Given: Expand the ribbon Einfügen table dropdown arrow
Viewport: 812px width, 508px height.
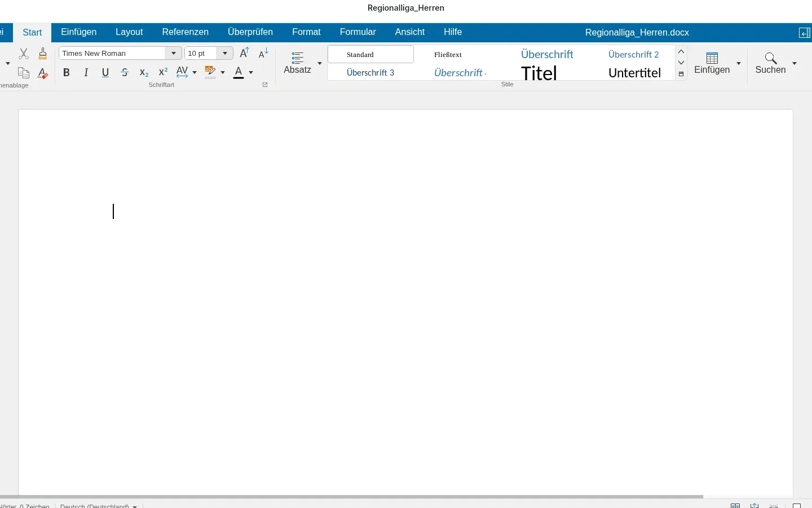Looking at the screenshot, I should tap(739, 63).
